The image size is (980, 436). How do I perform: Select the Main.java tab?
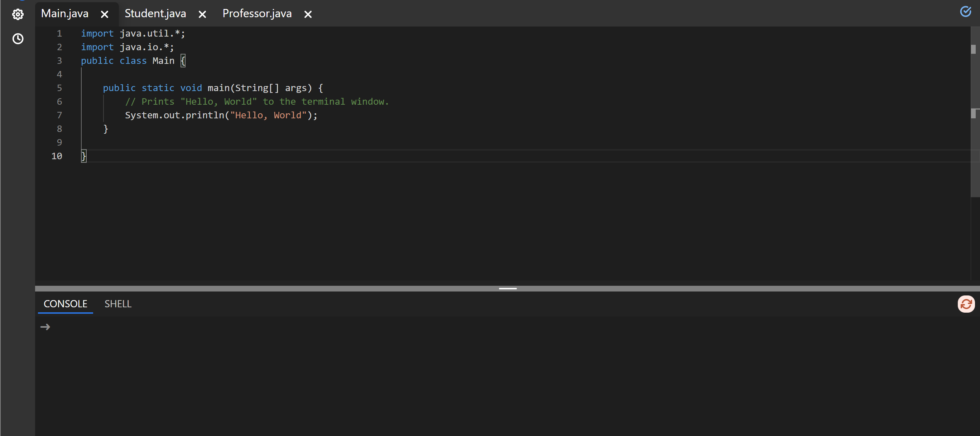tap(65, 14)
